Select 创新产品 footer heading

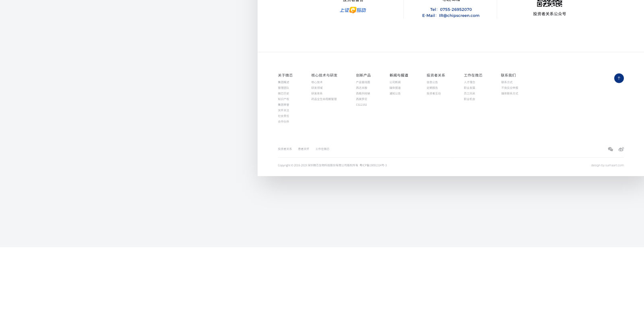tap(363, 75)
